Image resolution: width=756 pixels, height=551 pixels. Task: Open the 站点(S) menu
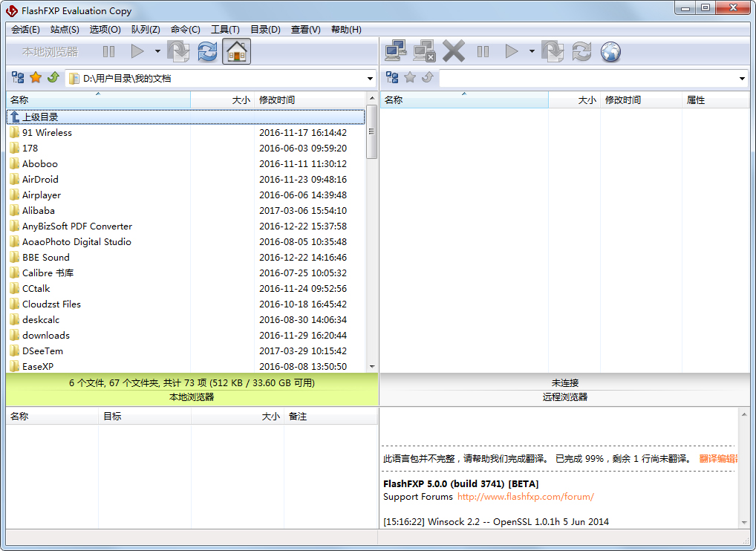[65, 30]
